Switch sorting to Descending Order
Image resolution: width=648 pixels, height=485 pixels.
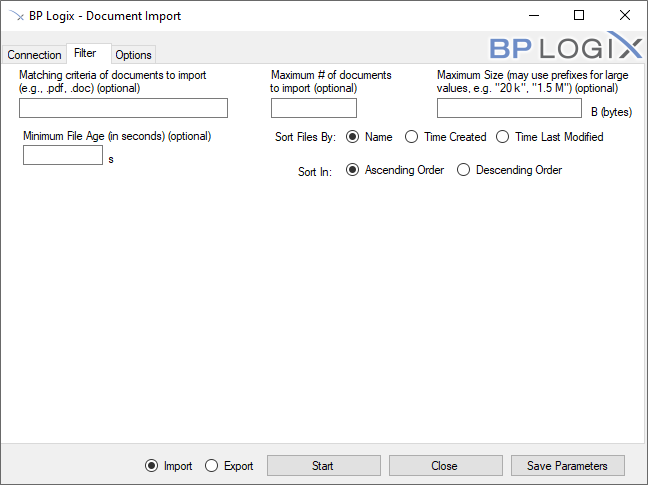pyautogui.click(x=463, y=170)
